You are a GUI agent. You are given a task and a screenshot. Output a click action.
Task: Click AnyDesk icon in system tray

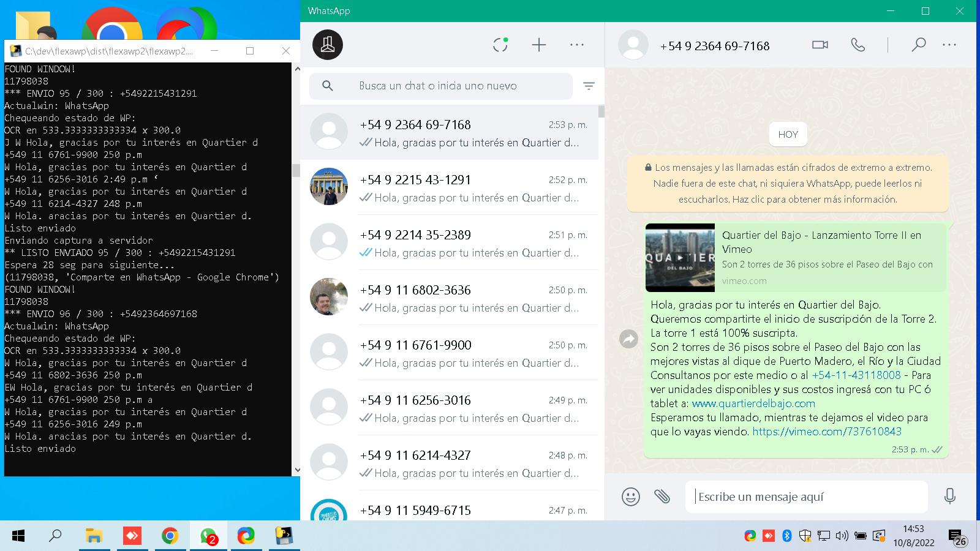pos(768,536)
